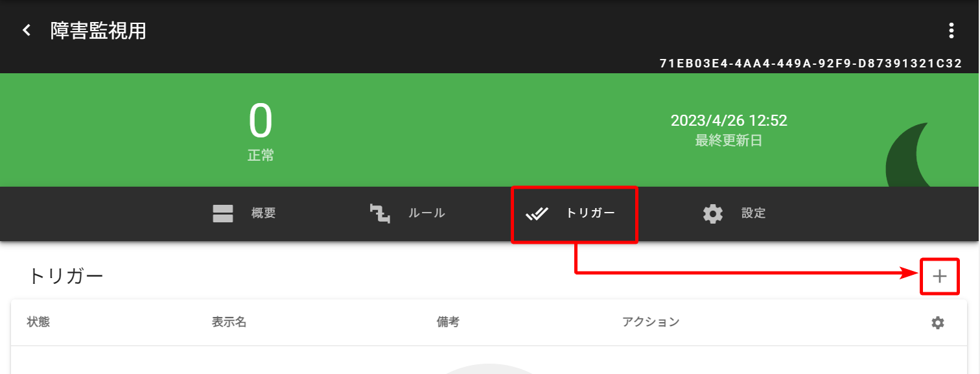The image size is (980, 374).
Task: Go back using the left chevron arrow
Action: [27, 30]
